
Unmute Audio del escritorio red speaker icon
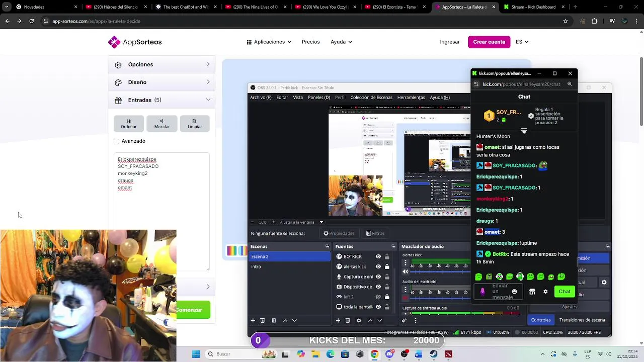[x=406, y=298]
